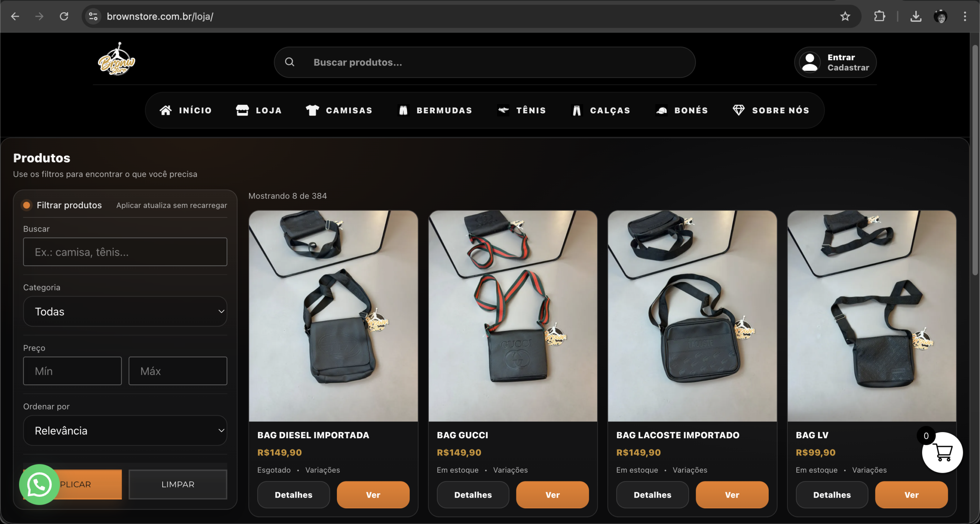Click the shorts icon next to Bermudas
Viewport: 980px width, 524px height.
[403, 110]
